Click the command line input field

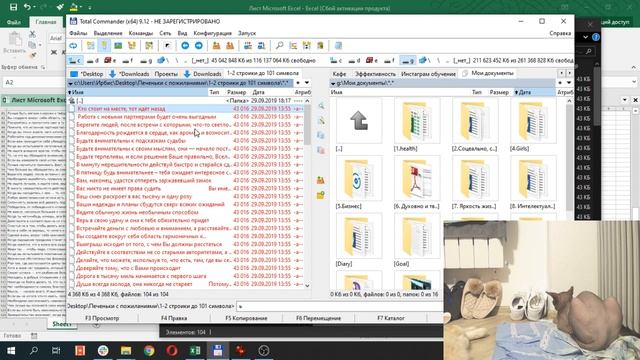tap(341, 306)
